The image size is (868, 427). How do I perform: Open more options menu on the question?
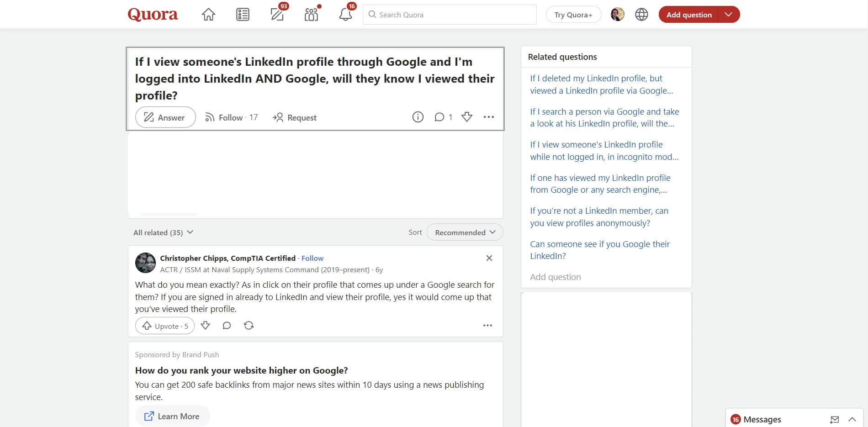[x=489, y=117]
